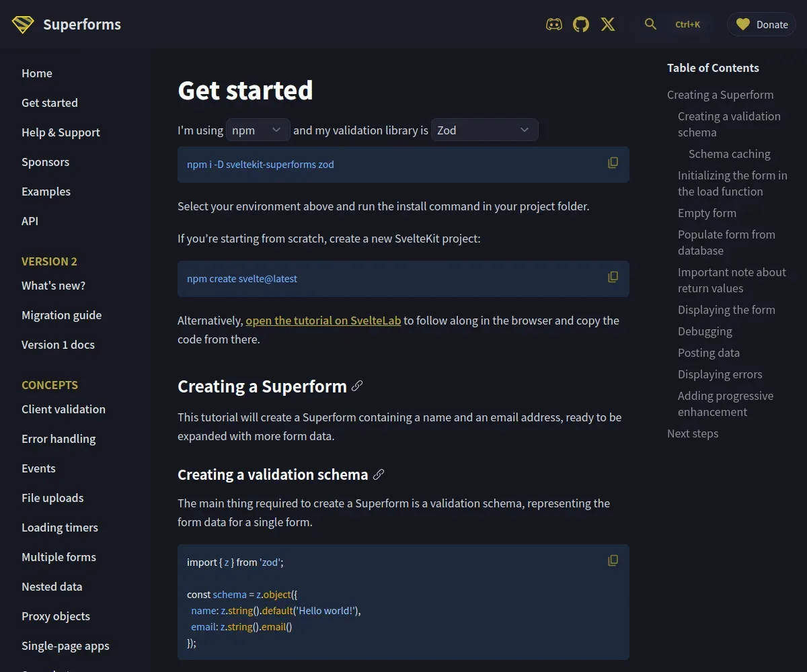The height and width of the screenshot is (672, 807).
Task: Open Nested data concept page
Action: 52,587
